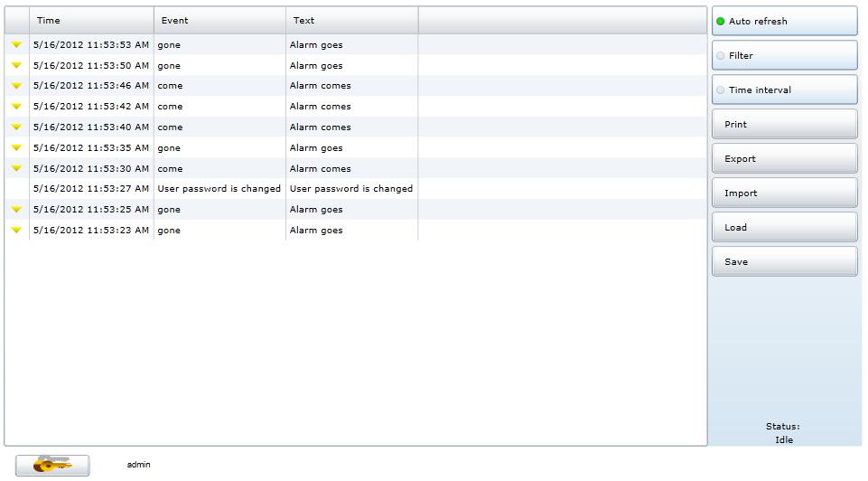Enable the Filter toggle

coord(784,55)
